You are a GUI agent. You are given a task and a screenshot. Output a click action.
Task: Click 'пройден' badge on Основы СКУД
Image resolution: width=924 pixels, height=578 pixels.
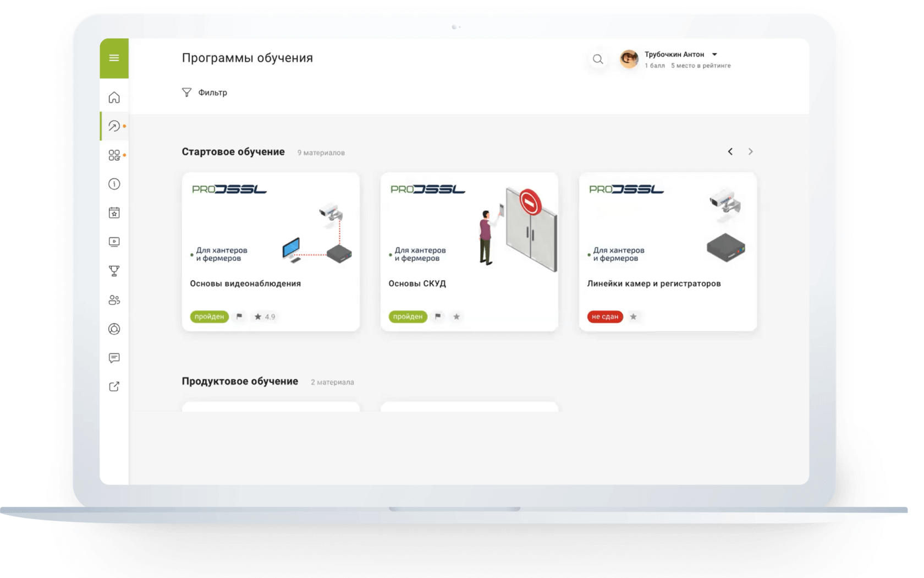click(408, 317)
